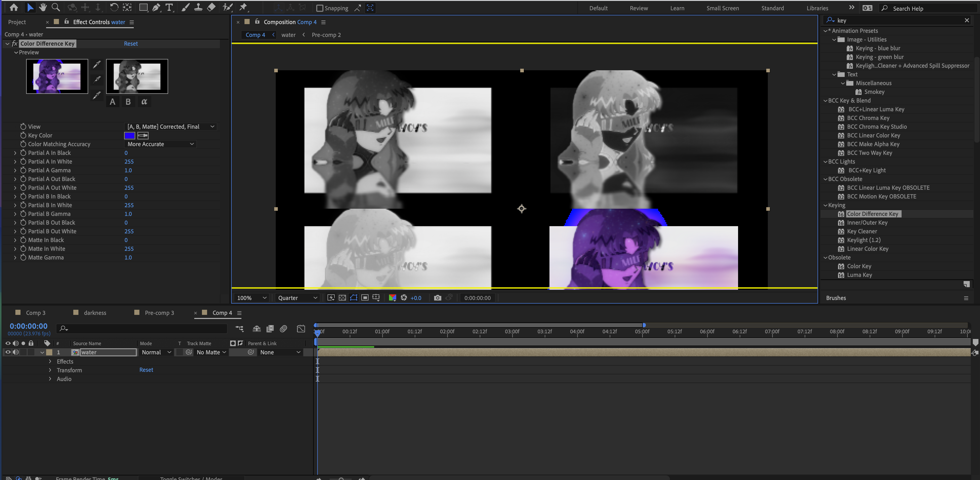Select the Zoom tool

tap(56, 8)
